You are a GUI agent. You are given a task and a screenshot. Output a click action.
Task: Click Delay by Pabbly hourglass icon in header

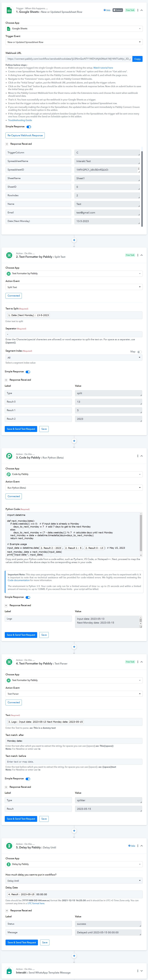point(9,846)
